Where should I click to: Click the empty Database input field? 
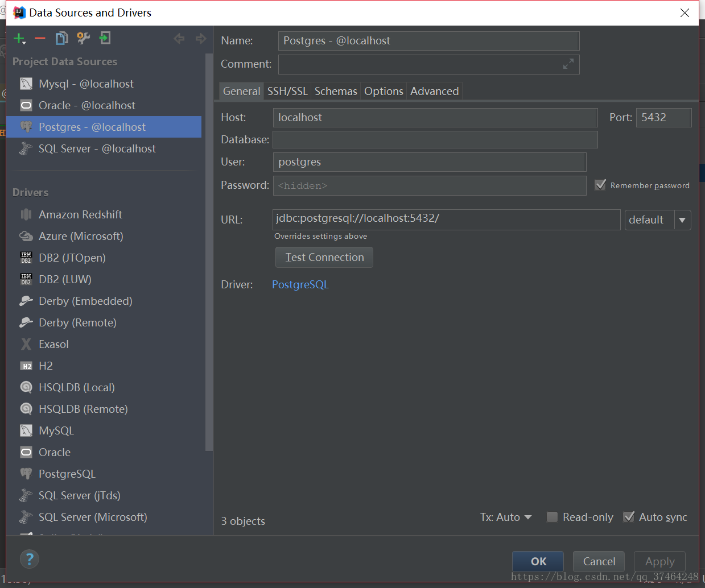click(435, 139)
